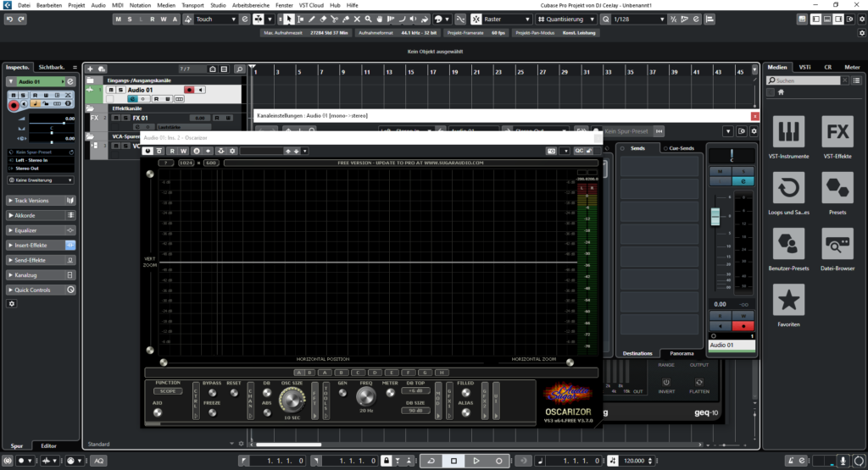Switch to the Panorama tab
The image size is (868, 470).
point(682,353)
